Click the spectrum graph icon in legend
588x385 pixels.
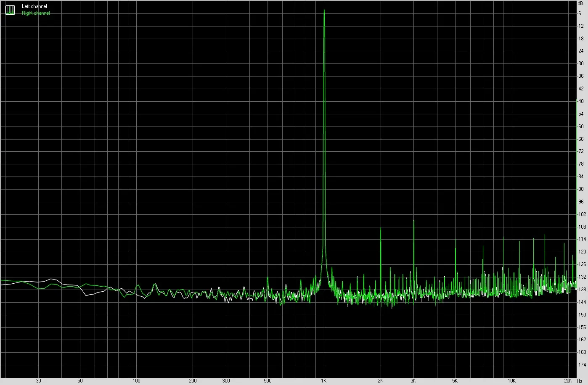(x=10, y=10)
